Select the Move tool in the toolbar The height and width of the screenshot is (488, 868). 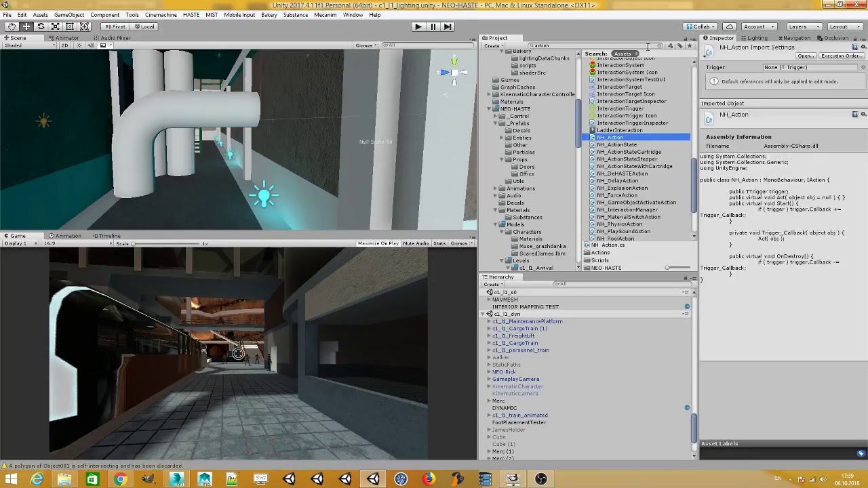click(x=26, y=26)
